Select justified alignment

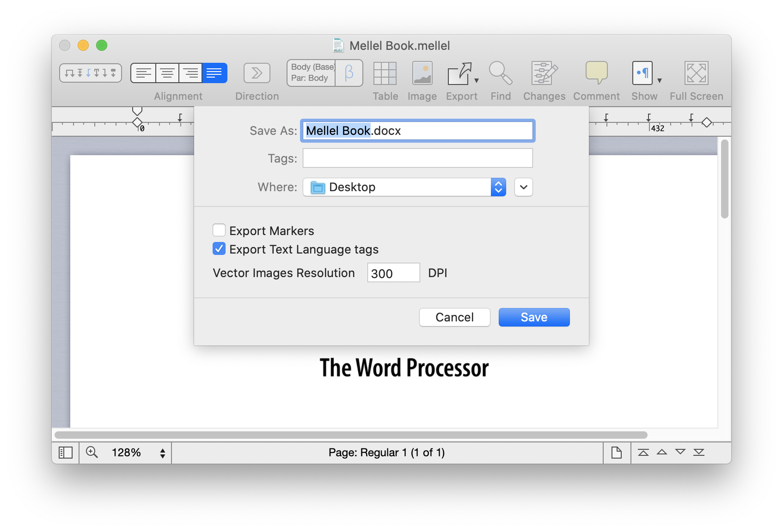214,73
